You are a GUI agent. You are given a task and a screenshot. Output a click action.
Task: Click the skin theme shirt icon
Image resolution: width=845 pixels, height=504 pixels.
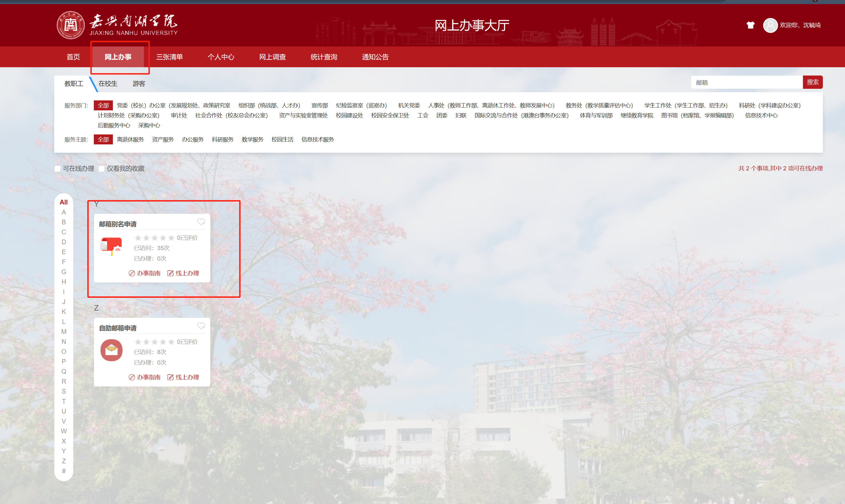750,25
